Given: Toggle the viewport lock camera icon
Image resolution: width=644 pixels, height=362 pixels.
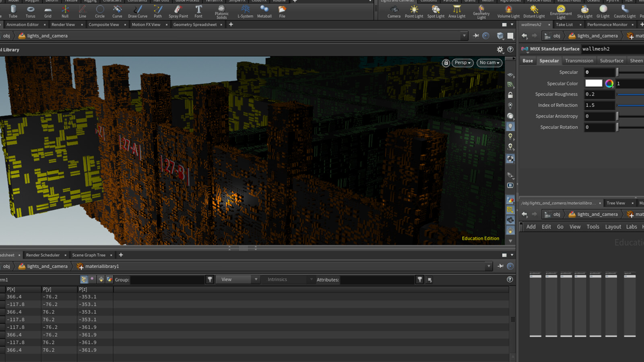Looking at the screenshot, I should point(446,63).
